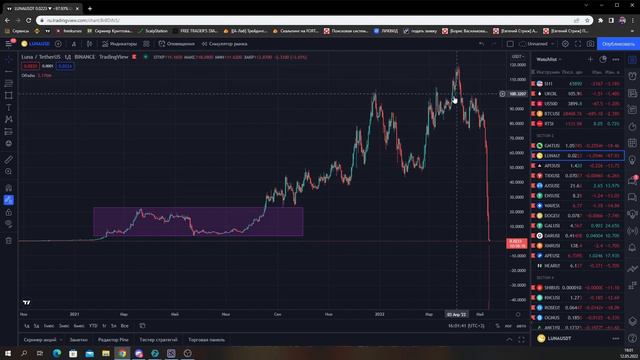
Task: Open Chrome in Windows taskbar
Action: 122,353
